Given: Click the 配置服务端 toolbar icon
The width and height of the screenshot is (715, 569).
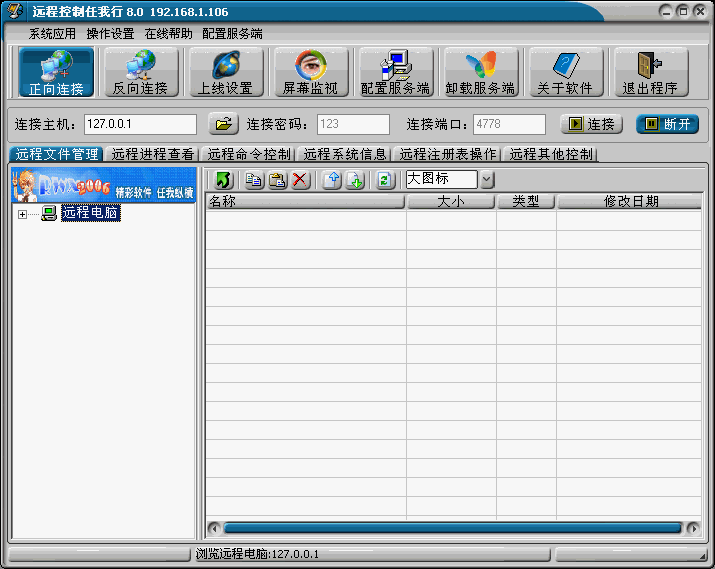Looking at the screenshot, I should [395, 72].
